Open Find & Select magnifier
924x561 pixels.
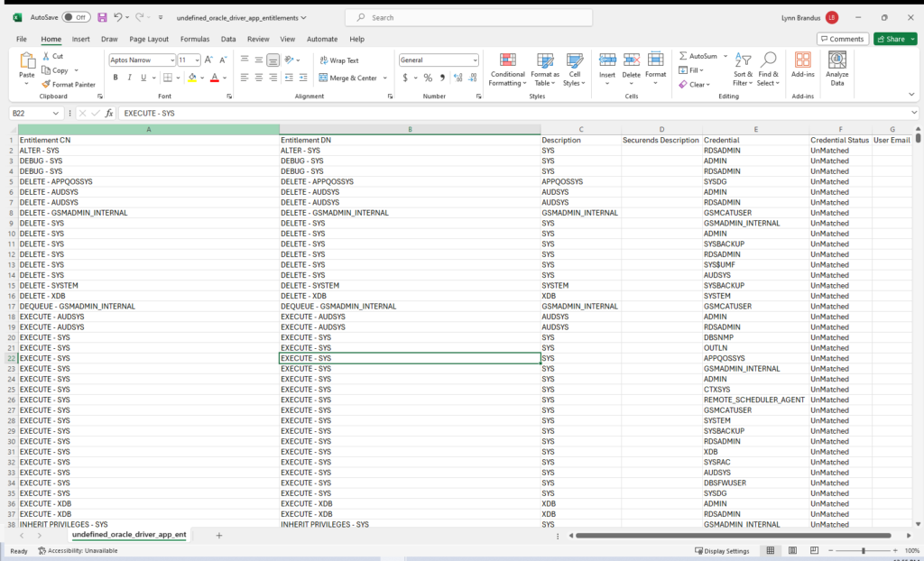click(x=768, y=69)
